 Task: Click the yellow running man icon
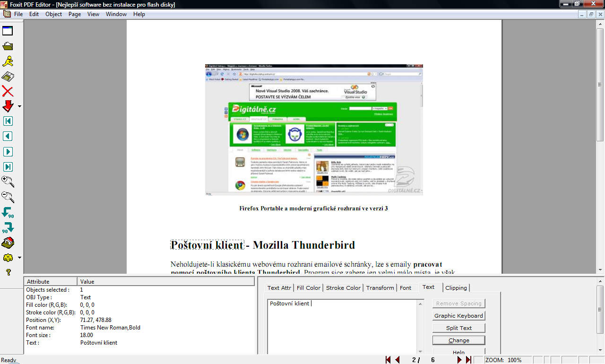[8, 61]
